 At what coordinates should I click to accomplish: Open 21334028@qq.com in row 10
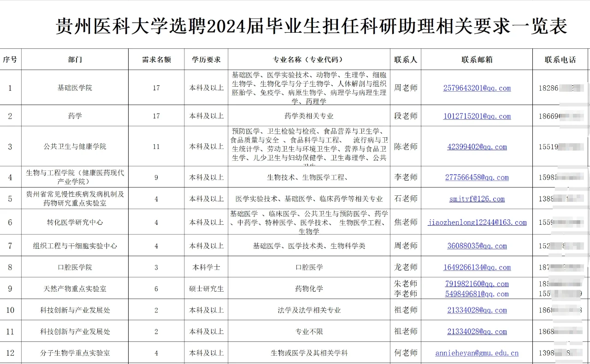[477, 310]
